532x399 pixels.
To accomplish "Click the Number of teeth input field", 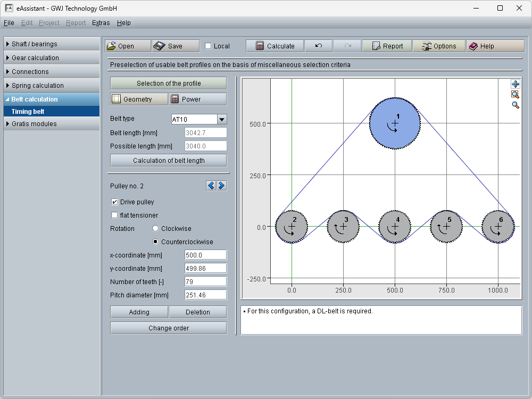I will 205,281.
